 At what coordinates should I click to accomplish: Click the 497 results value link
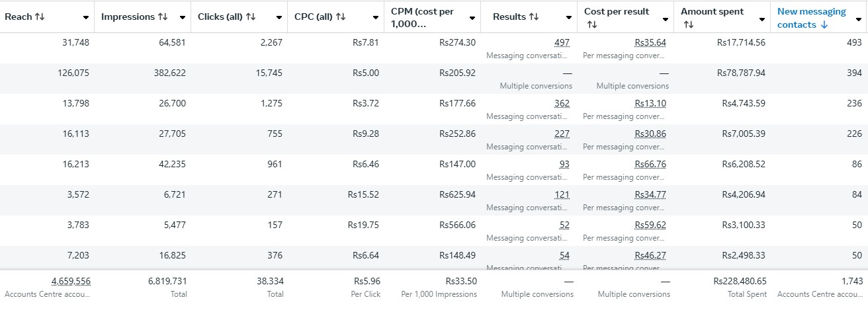(562, 42)
